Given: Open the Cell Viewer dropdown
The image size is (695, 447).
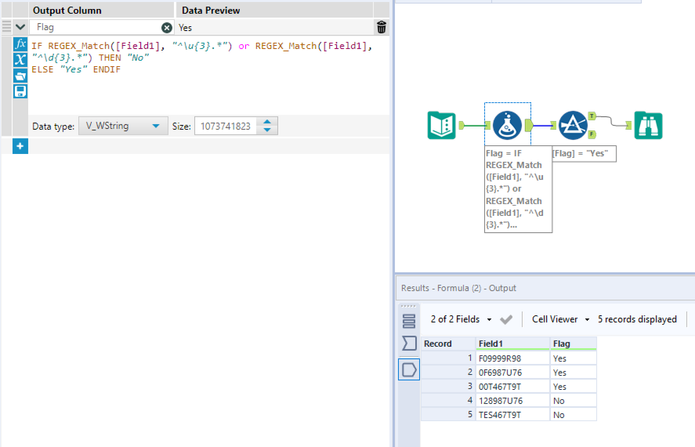Looking at the screenshot, I should 561,319.
